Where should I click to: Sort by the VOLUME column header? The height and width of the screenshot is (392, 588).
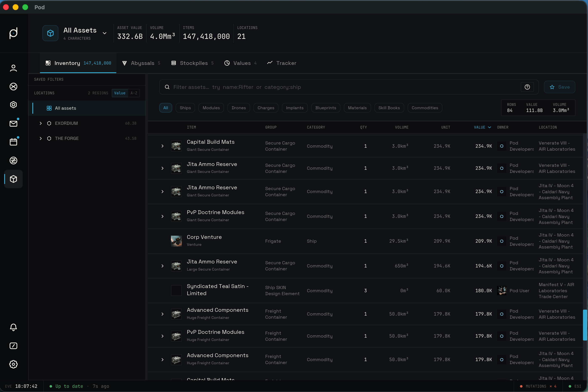click(402, 127)
